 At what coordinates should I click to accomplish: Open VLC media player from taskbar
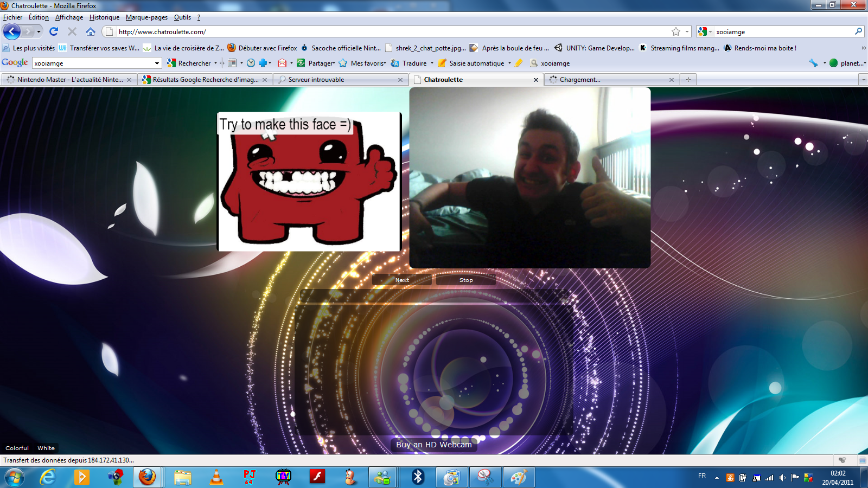(x=216, y=477)
